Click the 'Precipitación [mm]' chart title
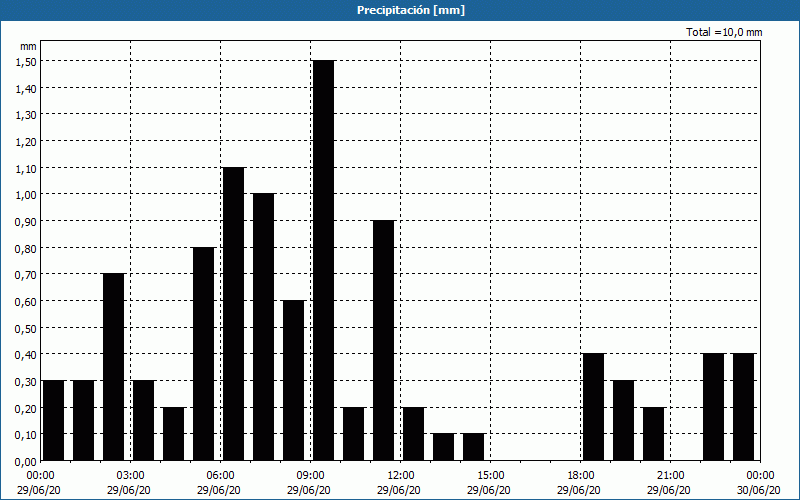800x500 pixels. (411, 10)
